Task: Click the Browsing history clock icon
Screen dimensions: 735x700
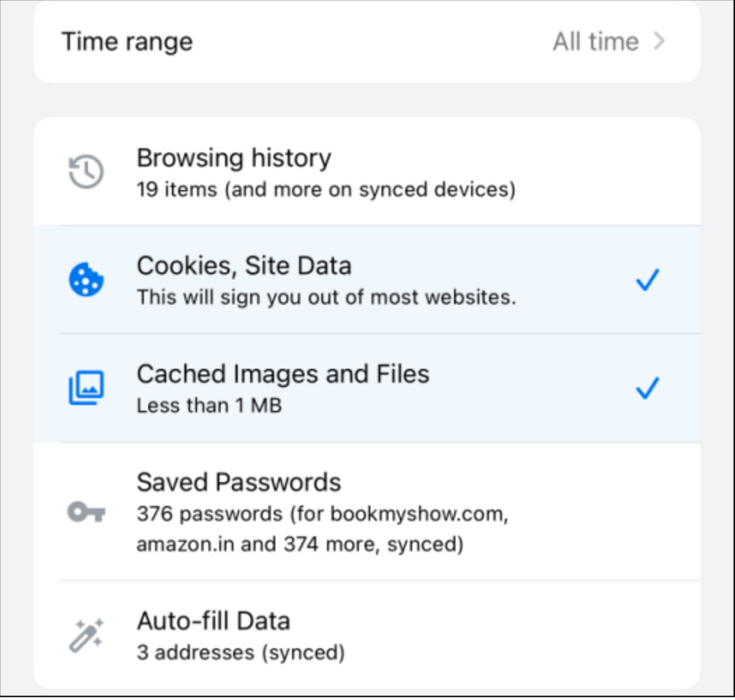Action: (85, 170)
